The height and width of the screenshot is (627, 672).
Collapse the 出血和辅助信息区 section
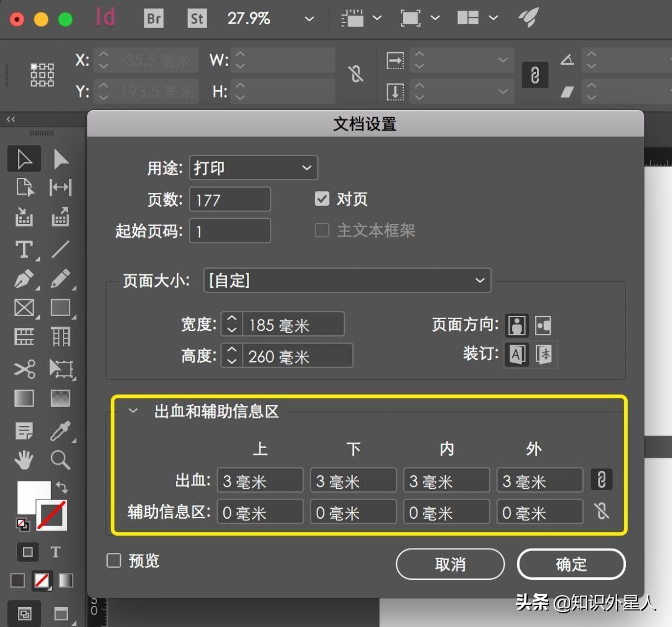coord(132,411)
